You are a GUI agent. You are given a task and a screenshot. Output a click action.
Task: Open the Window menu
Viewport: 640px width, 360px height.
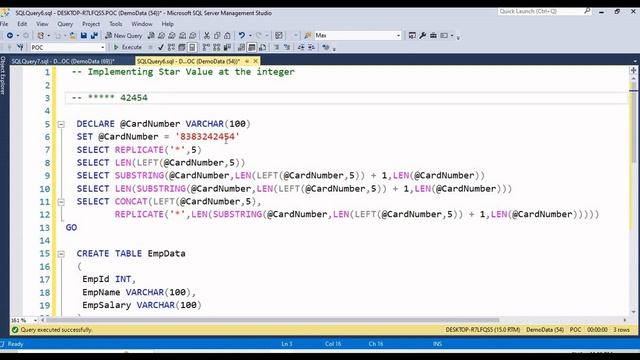point(142,24)
